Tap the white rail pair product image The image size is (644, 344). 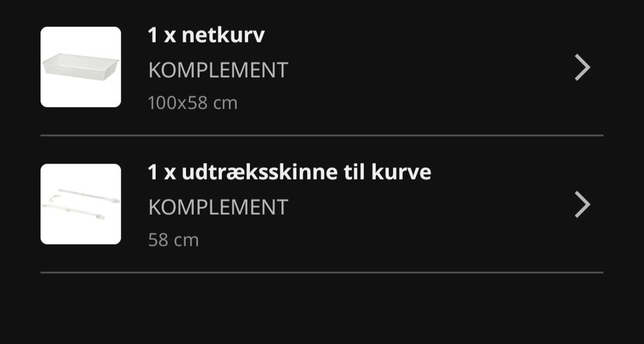click(x=81, y=204)
